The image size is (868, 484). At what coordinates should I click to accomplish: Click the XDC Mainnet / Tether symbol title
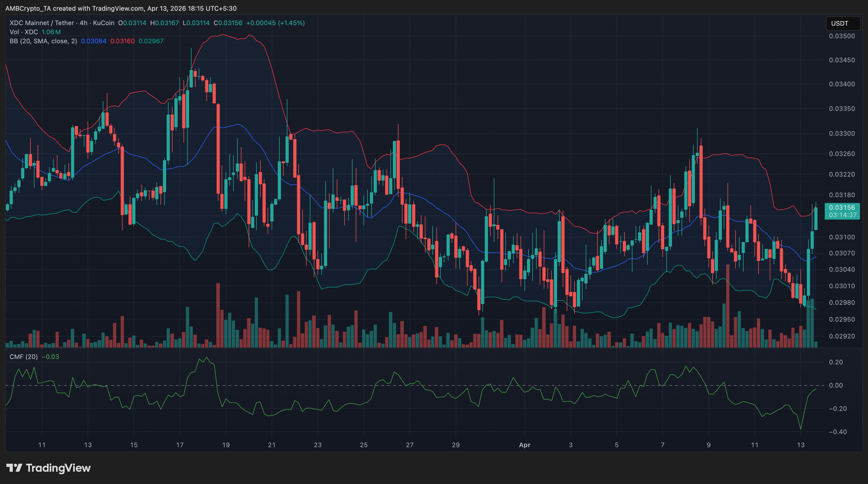42,23
